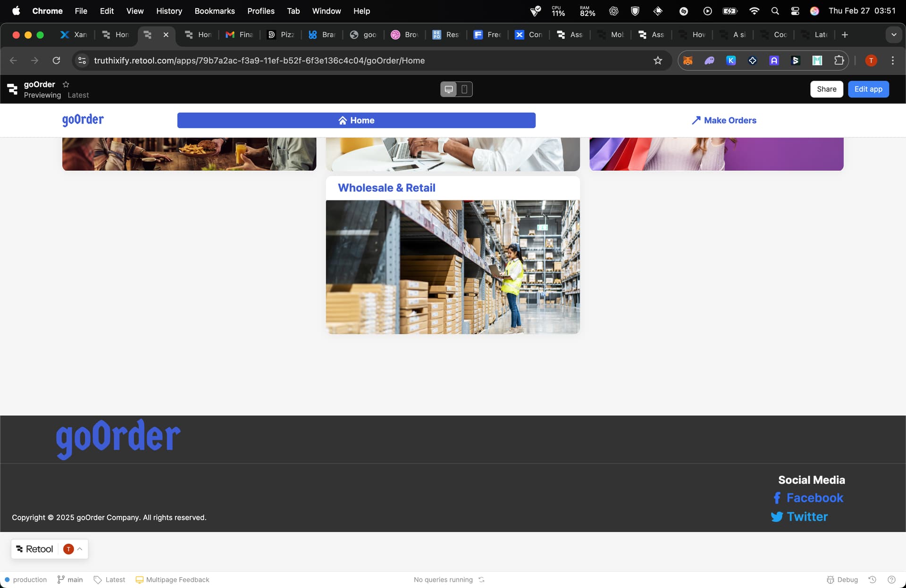The image size is (906, 588).
Task: Open macOS Control Center
Action: click(x=795, y=11)
